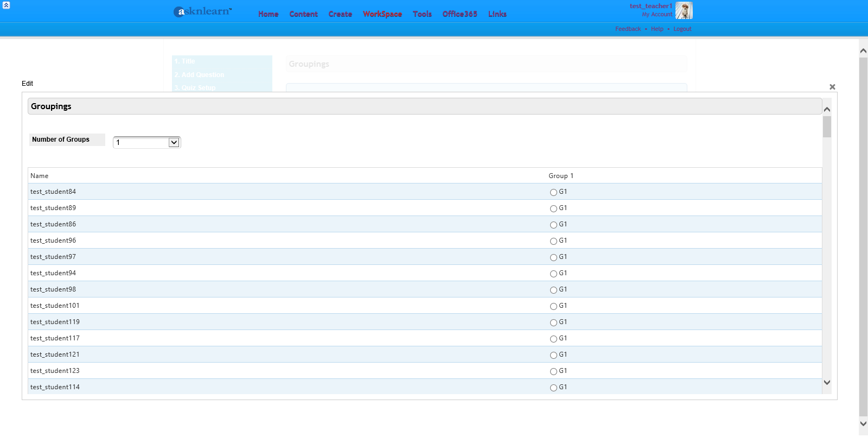Select G1 for test_student98
This screenshot has width=868, height=437.
(x=553, y=290)
